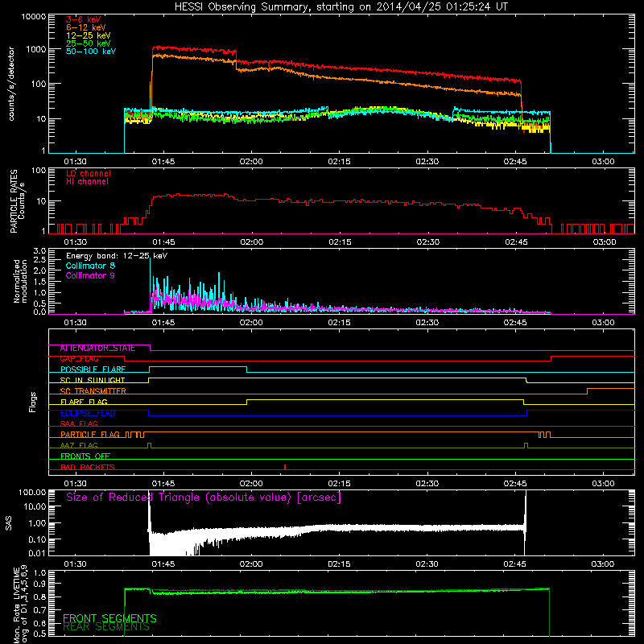The image size is (644, 644).
Task: Click the HI channel legend label
Action: (x=87, y=182)
